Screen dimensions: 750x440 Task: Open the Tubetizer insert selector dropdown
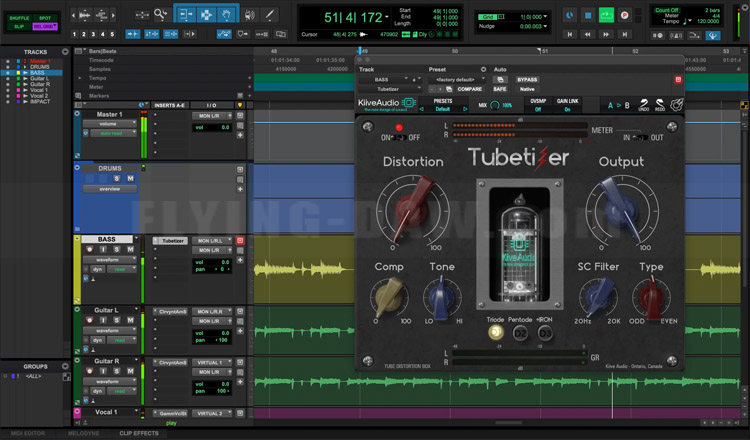(x=390, y=89)
